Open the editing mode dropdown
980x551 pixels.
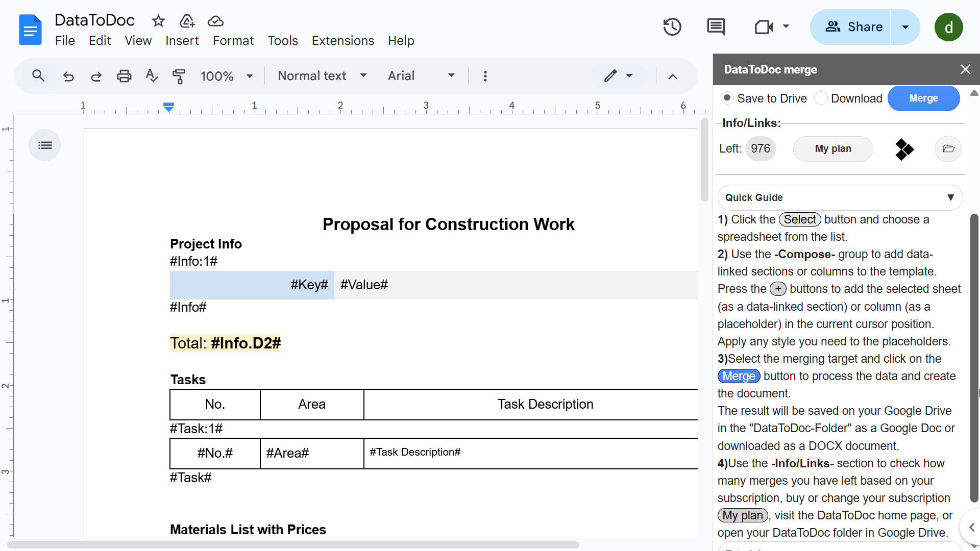(x=619, y=76)
